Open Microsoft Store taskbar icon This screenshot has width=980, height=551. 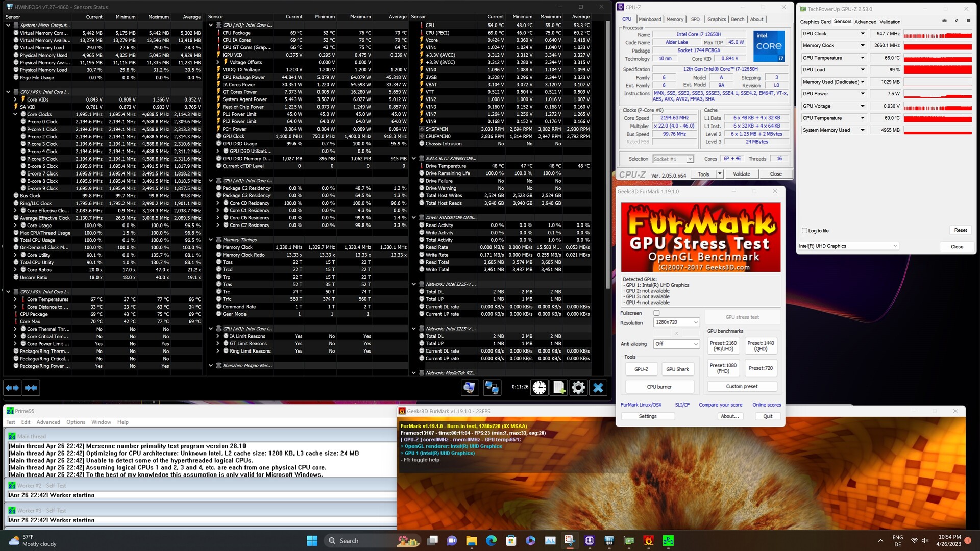[x=511, y=540]
